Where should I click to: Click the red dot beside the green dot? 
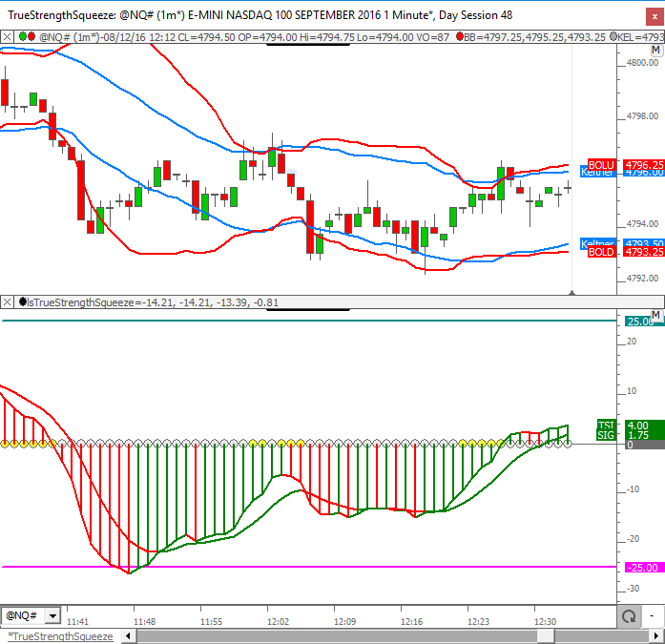pos(32,36)
